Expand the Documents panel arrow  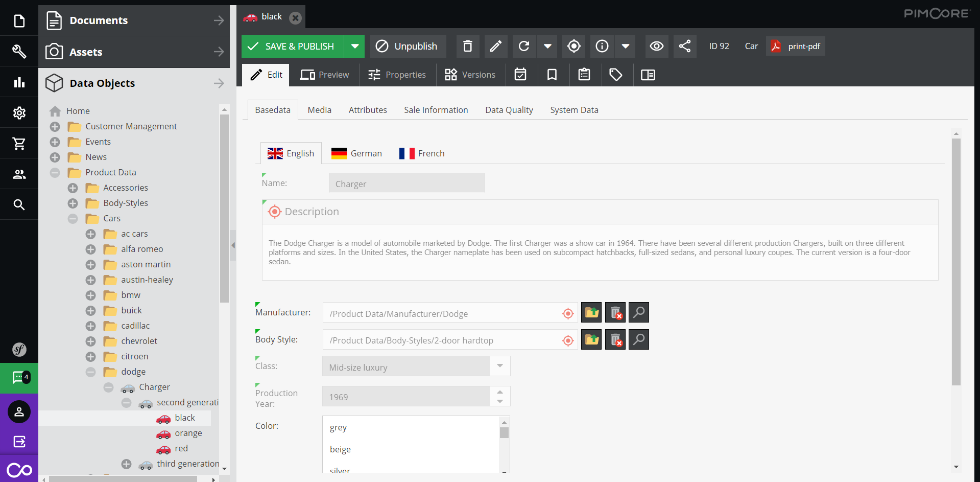(x=219, y=20)
